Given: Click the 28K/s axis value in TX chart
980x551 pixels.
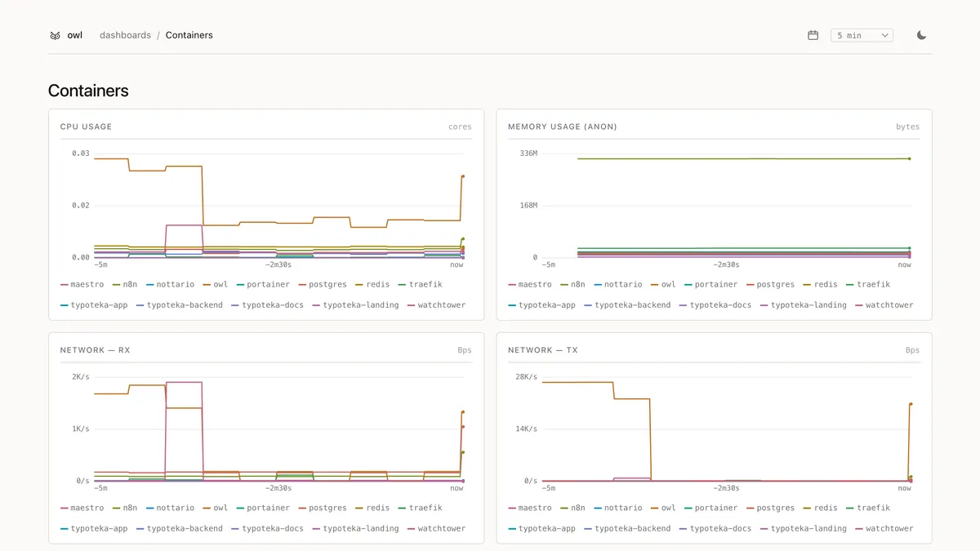Looking at the screenshot, I should point(526,377).
